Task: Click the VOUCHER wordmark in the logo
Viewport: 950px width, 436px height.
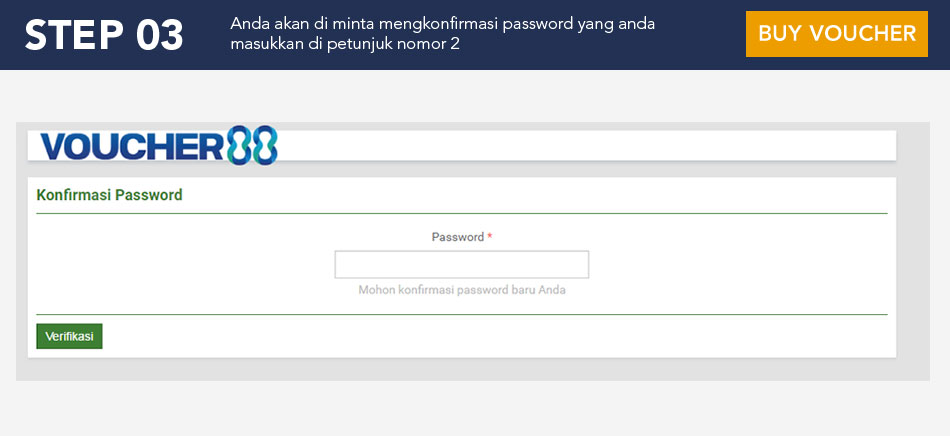Action: click(x=130, y=147)
